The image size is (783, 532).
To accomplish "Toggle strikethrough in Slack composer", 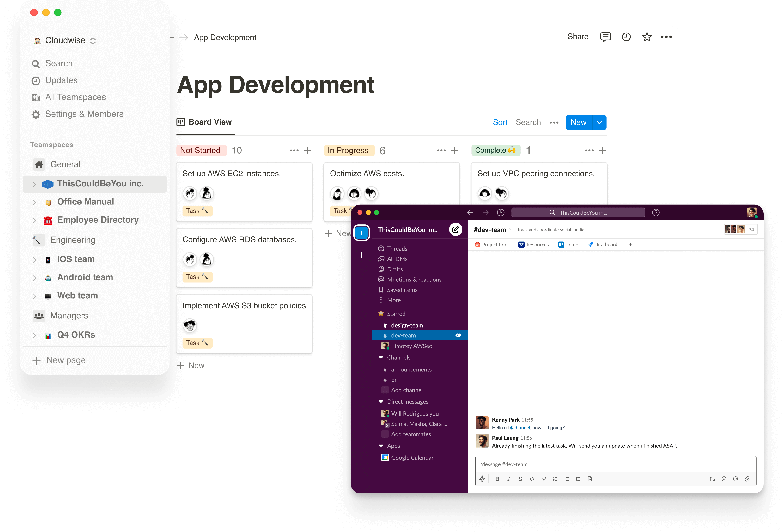I will (520, 479).
